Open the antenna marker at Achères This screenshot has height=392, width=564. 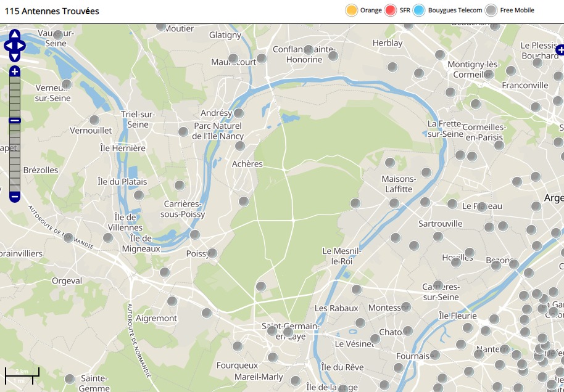(x=240, y=146)
